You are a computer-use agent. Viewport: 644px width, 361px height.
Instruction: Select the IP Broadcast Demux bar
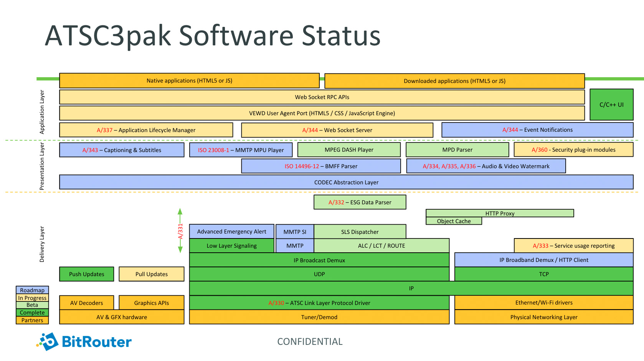(x=319, y=260)
